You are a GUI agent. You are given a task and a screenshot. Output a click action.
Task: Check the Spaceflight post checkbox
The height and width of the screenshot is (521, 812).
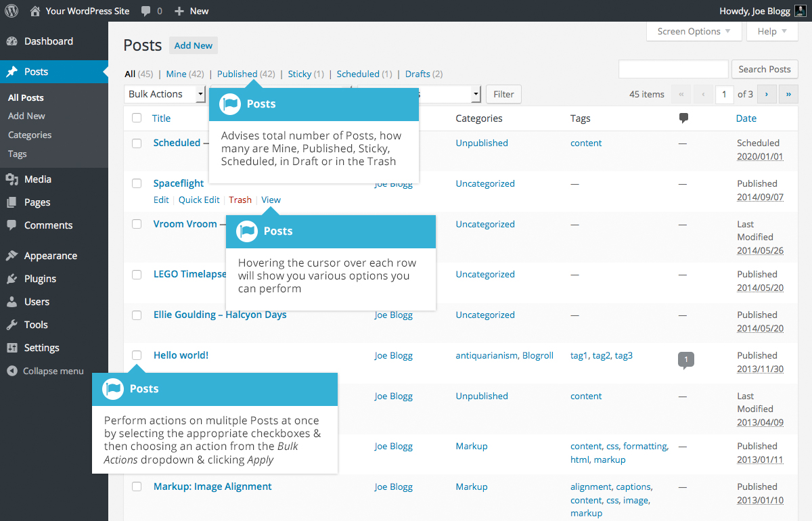137,183
